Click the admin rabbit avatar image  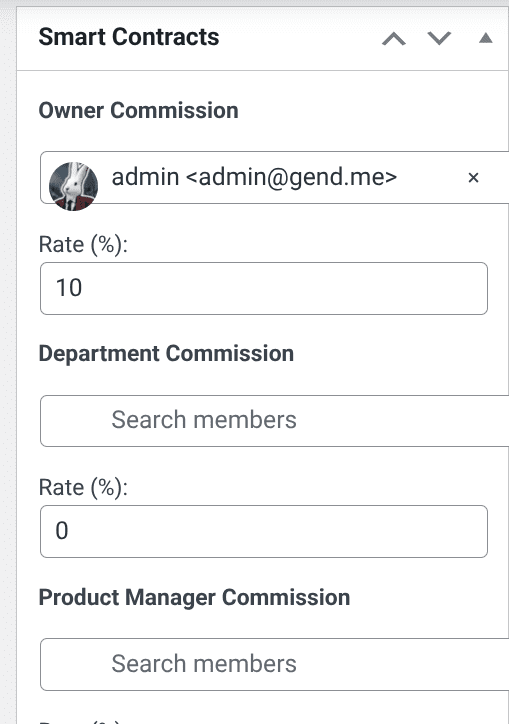(73, 186)
